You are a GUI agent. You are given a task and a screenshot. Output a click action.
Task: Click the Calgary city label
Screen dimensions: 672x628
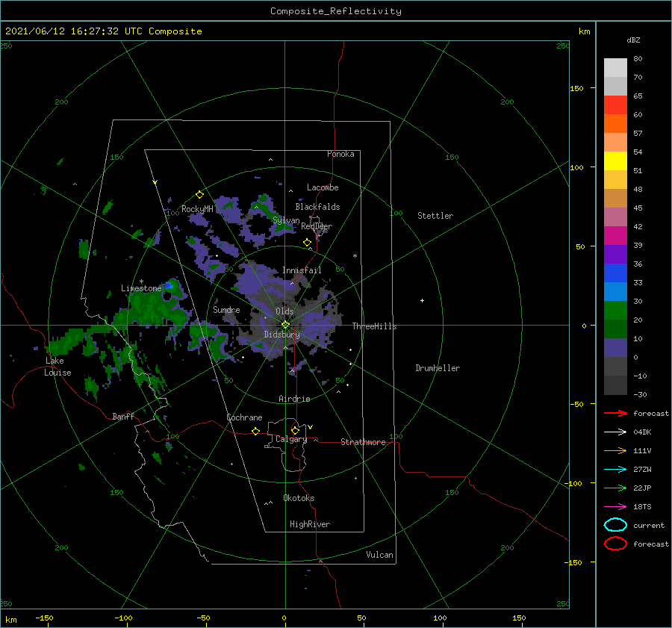point(291,439)
